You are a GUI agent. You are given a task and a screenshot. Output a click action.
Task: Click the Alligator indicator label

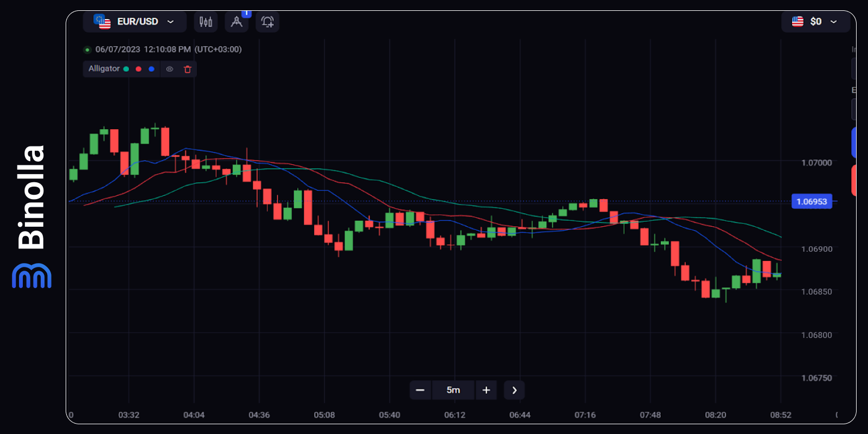click(104, 69)
